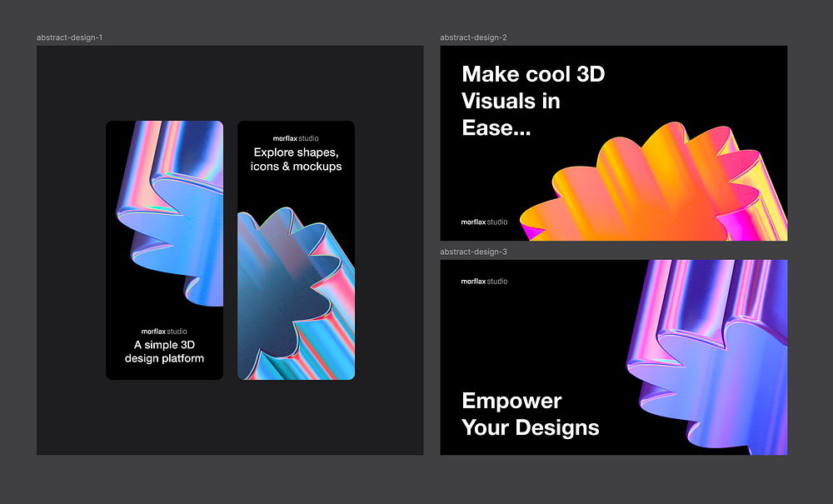The width and height of the screenshot is (833, 504).
Task: Click morflax studio logo in abstract-design-2
Action: coord(484,222)
